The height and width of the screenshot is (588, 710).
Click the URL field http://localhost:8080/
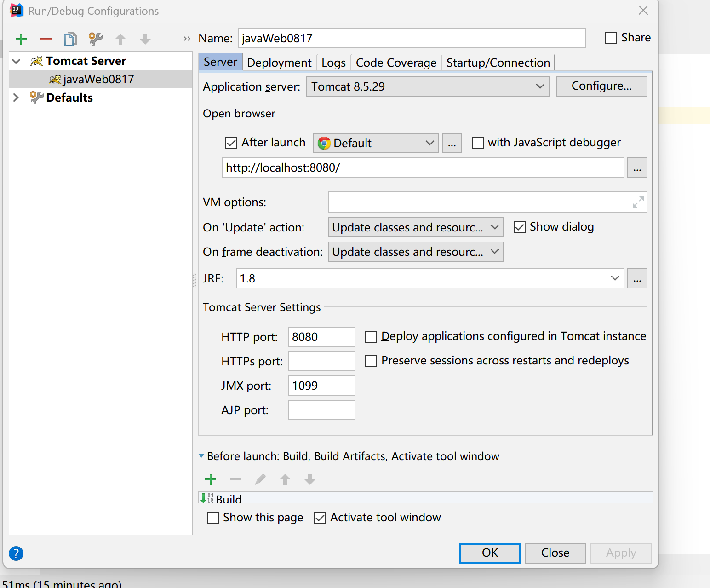423,167
